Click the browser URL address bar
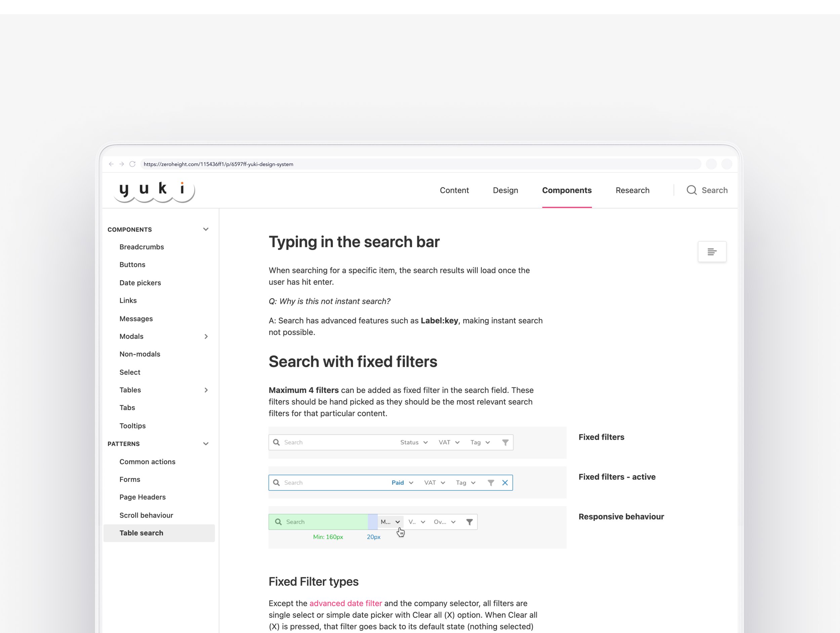Screen dimensions: 840x633 click(420, 164)
